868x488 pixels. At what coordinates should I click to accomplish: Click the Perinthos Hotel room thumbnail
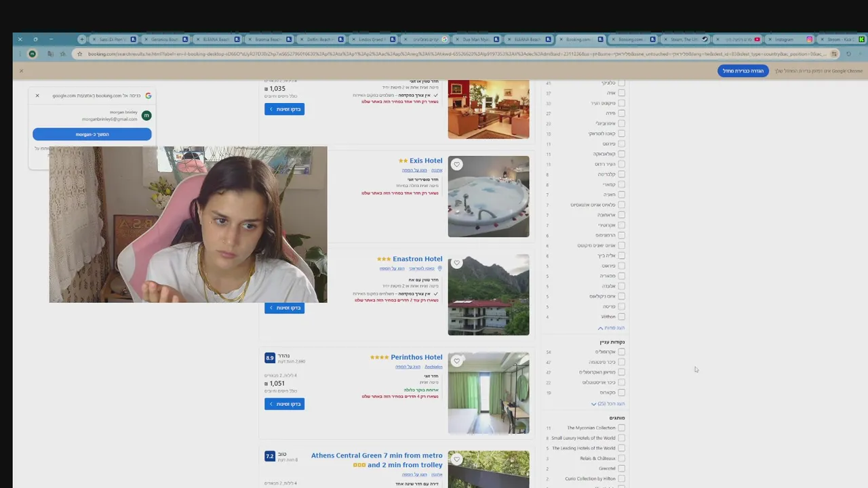(488, 393)
